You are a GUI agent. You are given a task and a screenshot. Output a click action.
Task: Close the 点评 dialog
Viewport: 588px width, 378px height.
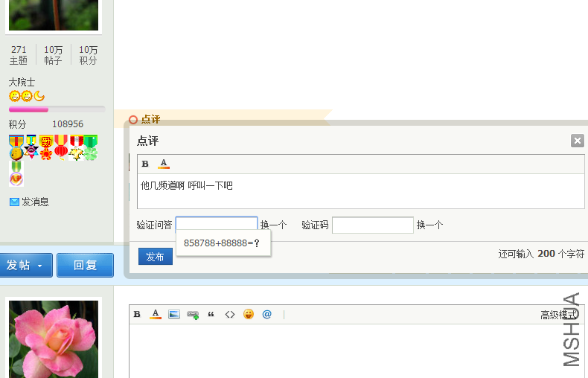pyautogui.click(x=577, y=141)
